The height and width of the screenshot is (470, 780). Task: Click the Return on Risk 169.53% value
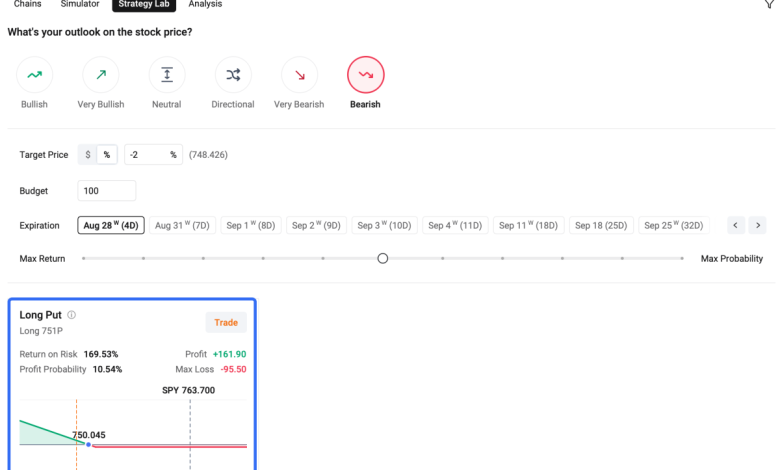pyautogui.click(x=101, y=354)
